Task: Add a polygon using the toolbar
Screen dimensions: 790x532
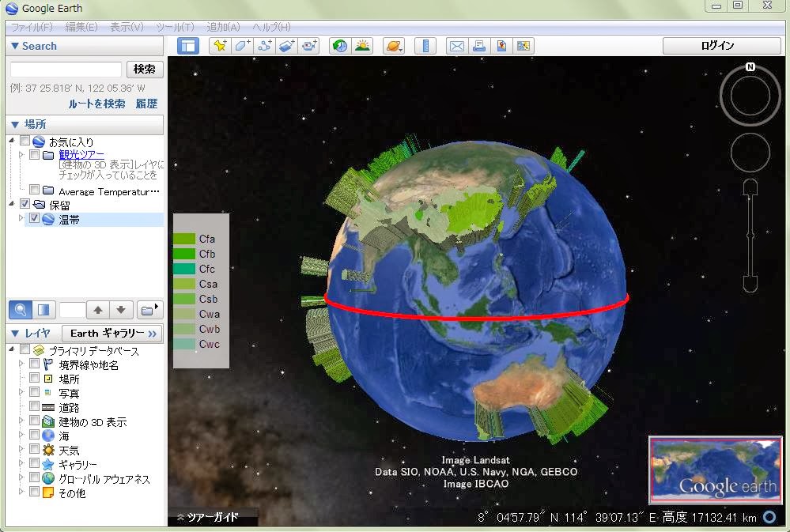Action: click(x=242, y=46)
